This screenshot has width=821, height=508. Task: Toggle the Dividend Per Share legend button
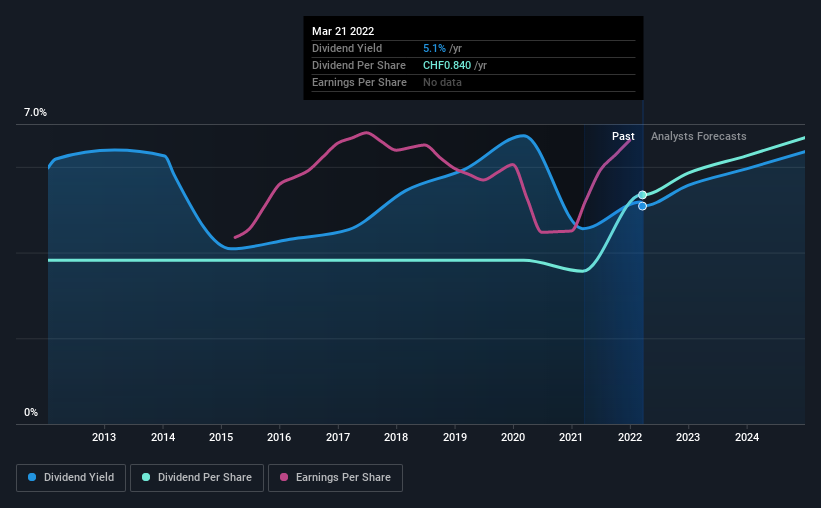click(197, 478)
